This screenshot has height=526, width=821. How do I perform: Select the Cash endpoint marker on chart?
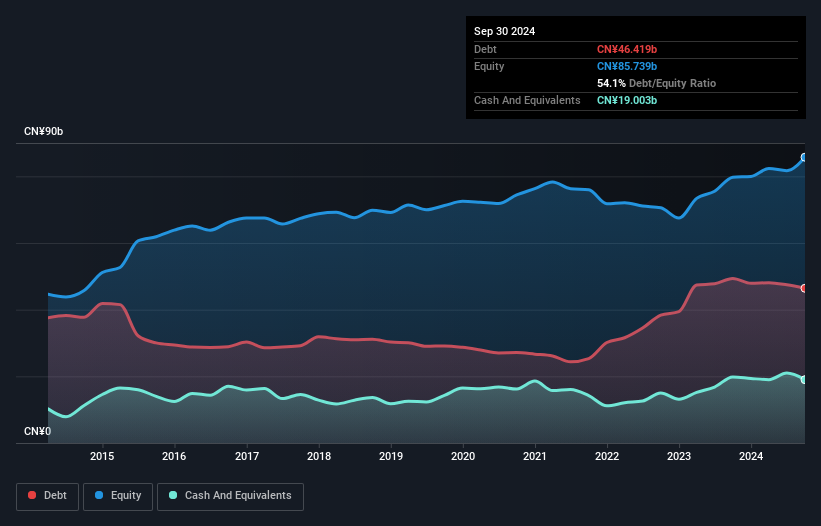804,379
